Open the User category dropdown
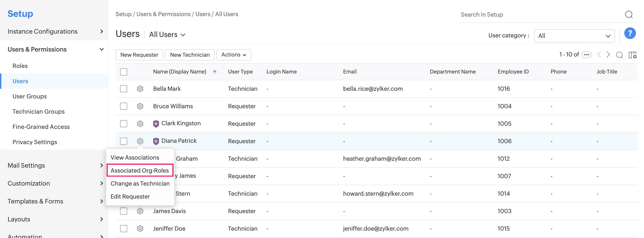Screen dimensions: 644x238 click(574, 36)
